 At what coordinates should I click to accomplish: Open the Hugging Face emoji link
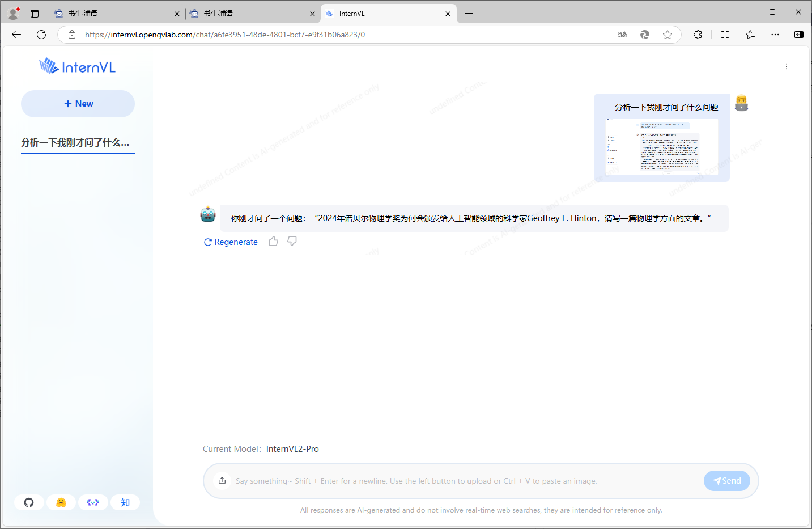pos(61,502)
